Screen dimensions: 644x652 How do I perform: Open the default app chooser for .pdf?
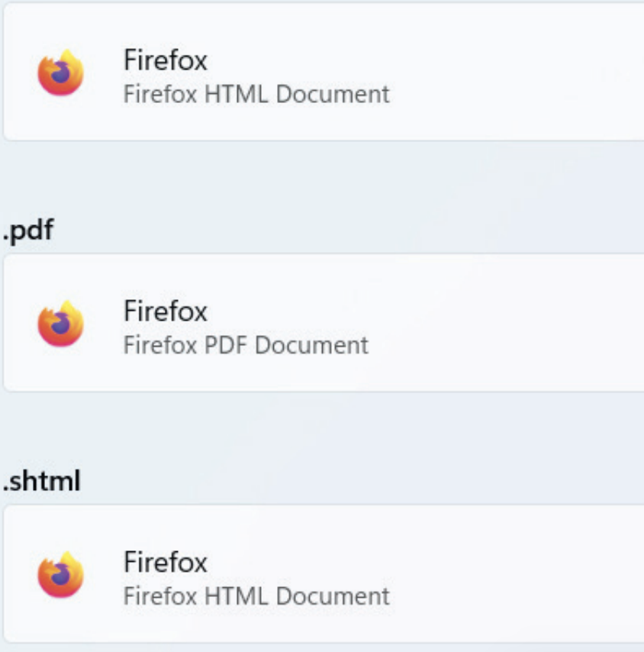pos(458,324)
